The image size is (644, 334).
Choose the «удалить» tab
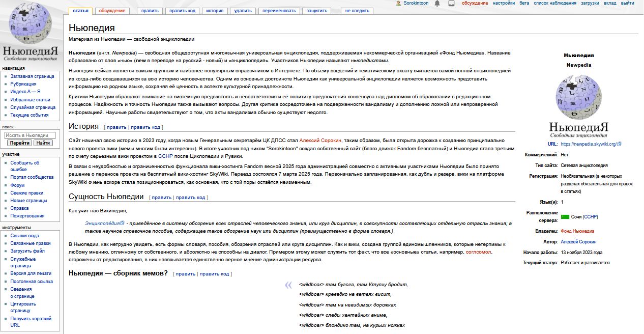click(243, 11)
